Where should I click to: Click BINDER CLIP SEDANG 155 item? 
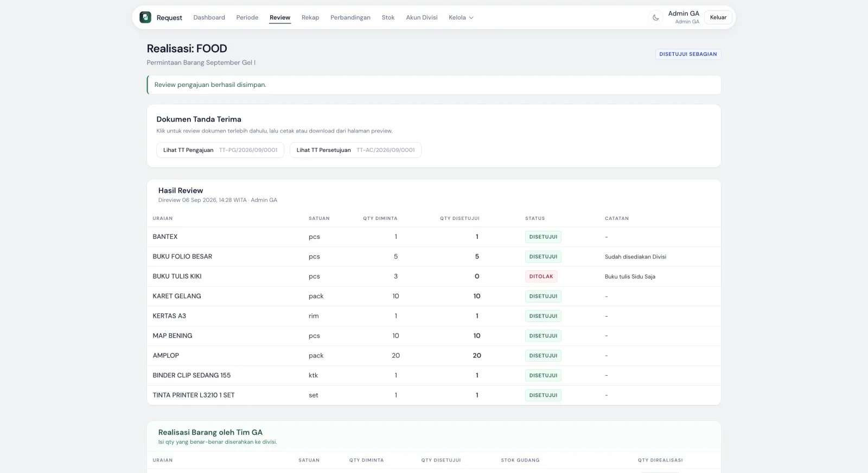[x=192, y=375]
